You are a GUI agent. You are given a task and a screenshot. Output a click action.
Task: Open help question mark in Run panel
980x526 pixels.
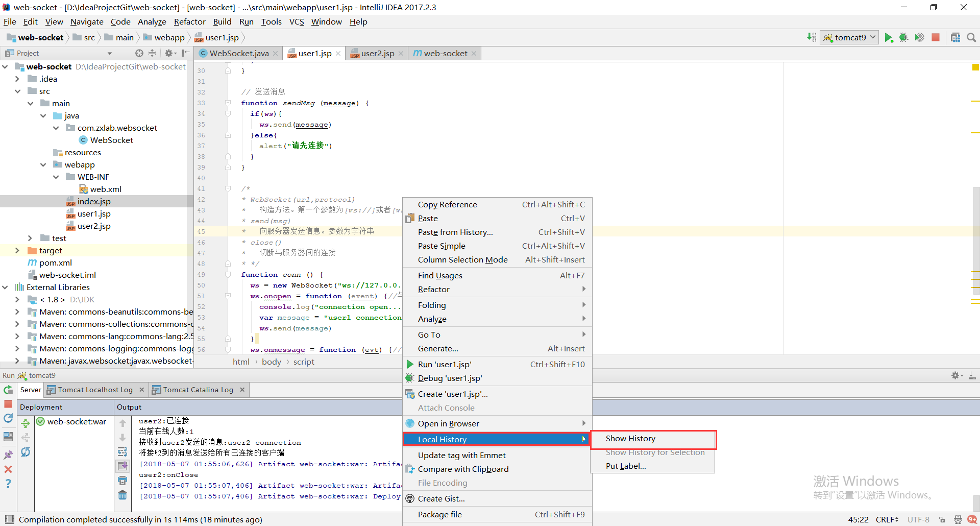click(x=8, y=484)
